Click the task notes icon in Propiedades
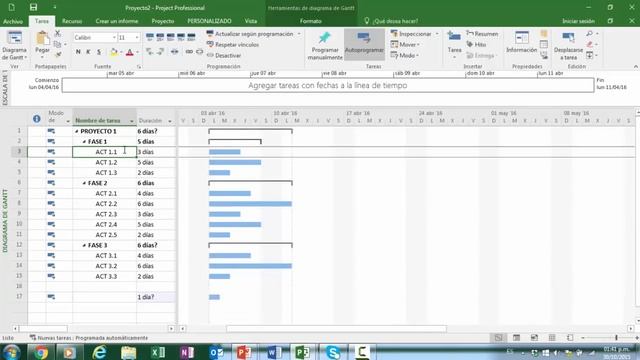The width and height of the screenshot is (640, 360). [544, 34]
